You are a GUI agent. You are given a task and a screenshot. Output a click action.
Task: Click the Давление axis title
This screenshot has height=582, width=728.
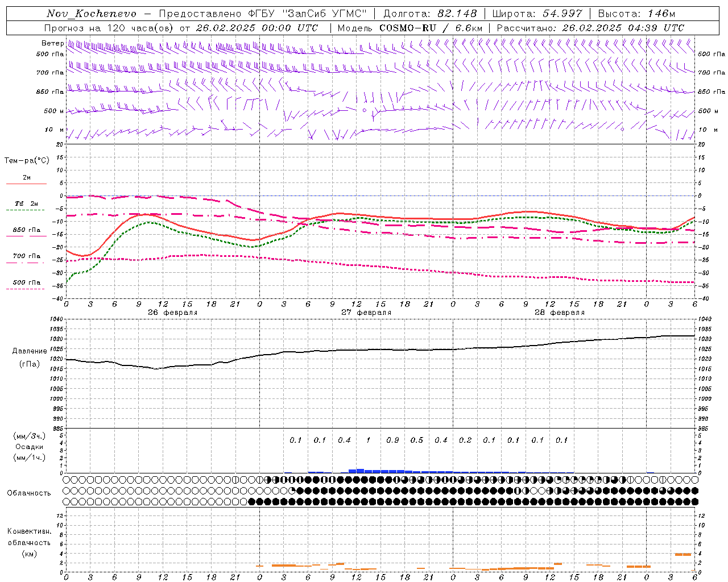click(x=26, y=351)
